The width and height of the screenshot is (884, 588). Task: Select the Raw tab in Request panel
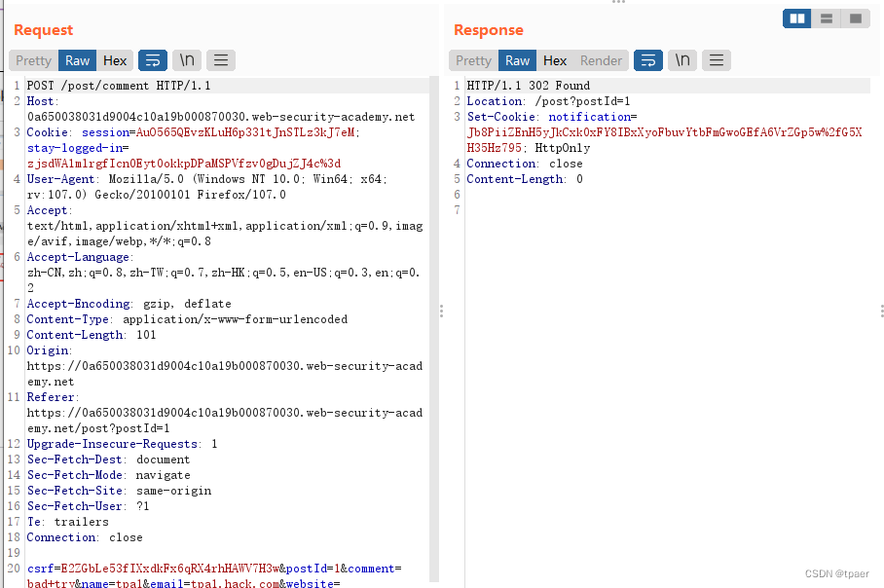click(x=77, y=60)
